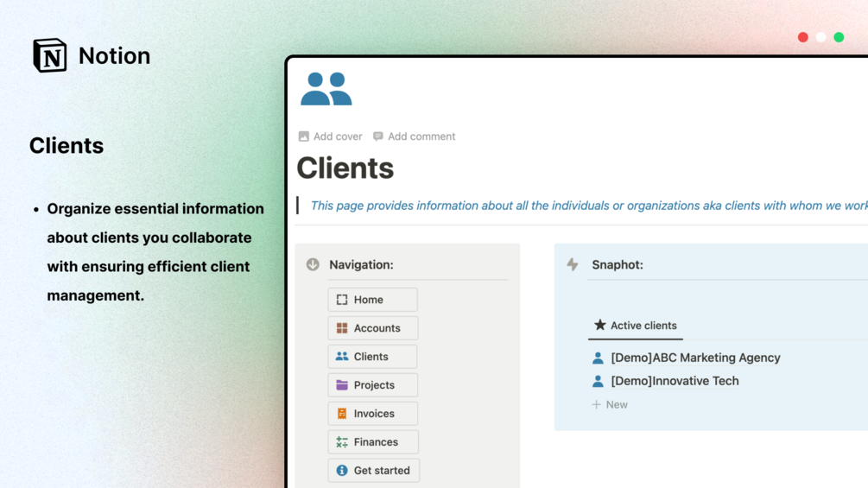Click the plus icon next to New
Image resolution: width=868 pixels, height=488 pixels.
(x=596, y=404)
